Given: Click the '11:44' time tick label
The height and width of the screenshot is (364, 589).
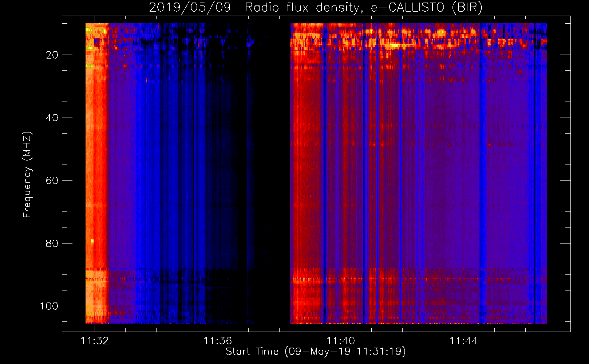Looking at the screenshot, I should (464, 341).
